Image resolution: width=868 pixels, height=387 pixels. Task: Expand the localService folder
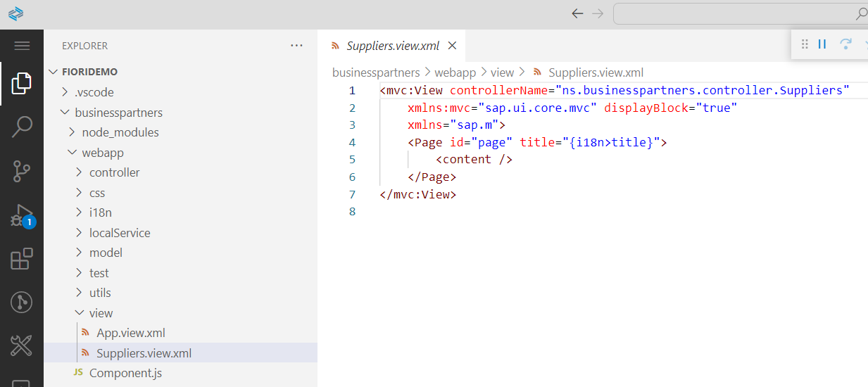point(80,233)
